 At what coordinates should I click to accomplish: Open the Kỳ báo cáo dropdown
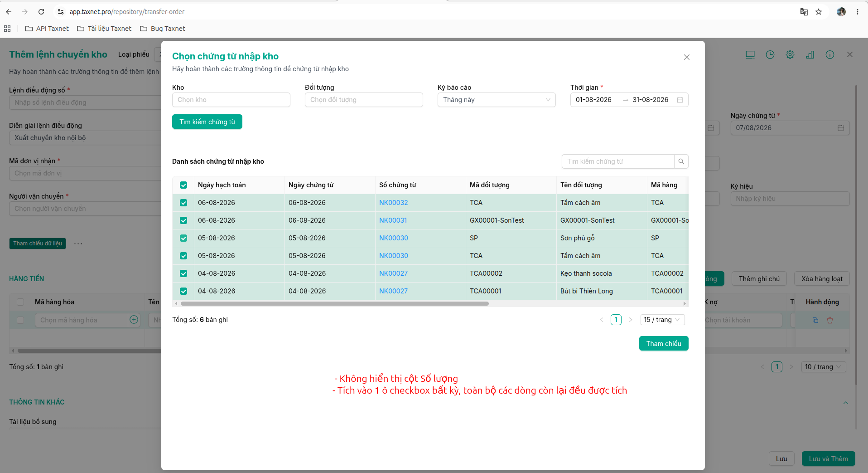(x=497, y=100)
